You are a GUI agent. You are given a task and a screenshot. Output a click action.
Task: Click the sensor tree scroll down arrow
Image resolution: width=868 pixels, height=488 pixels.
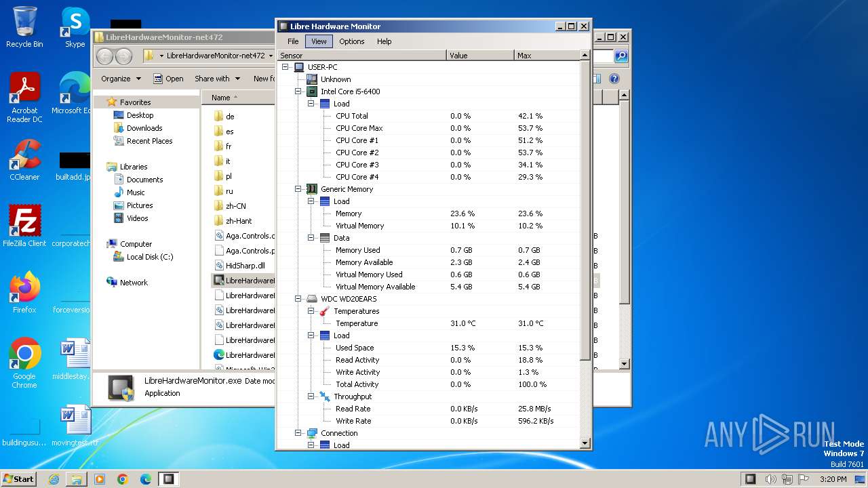click(585, 444)
